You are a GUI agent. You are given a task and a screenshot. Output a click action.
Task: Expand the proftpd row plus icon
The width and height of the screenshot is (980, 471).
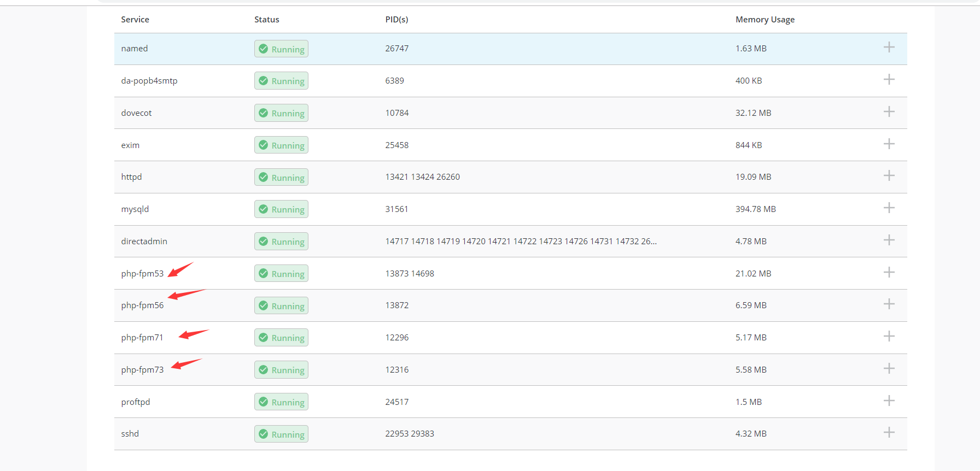889,401
